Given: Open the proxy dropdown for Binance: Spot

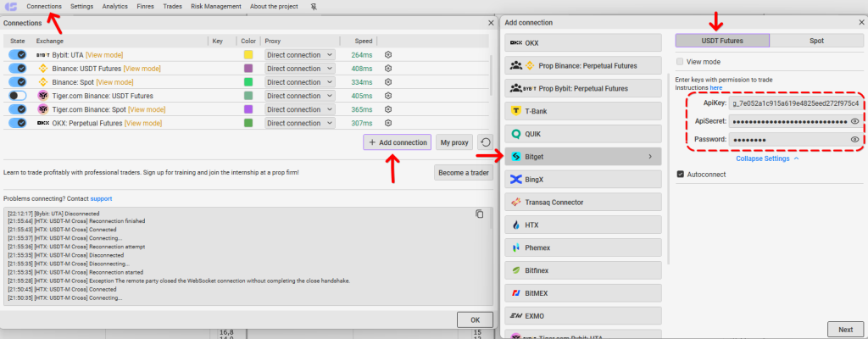Looking at the screenshot, I should (299, 82).
